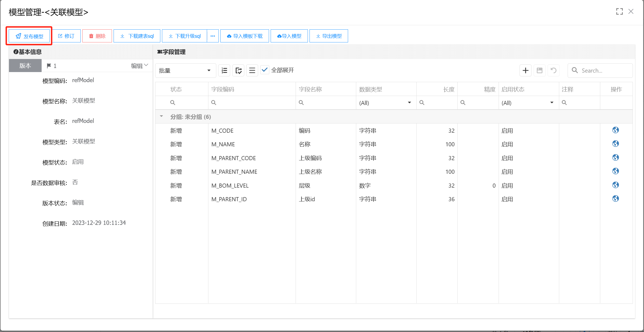Click the 注释 column filter field
The width and height of the screenshot is (644, 332).
[x=580, y=103]
